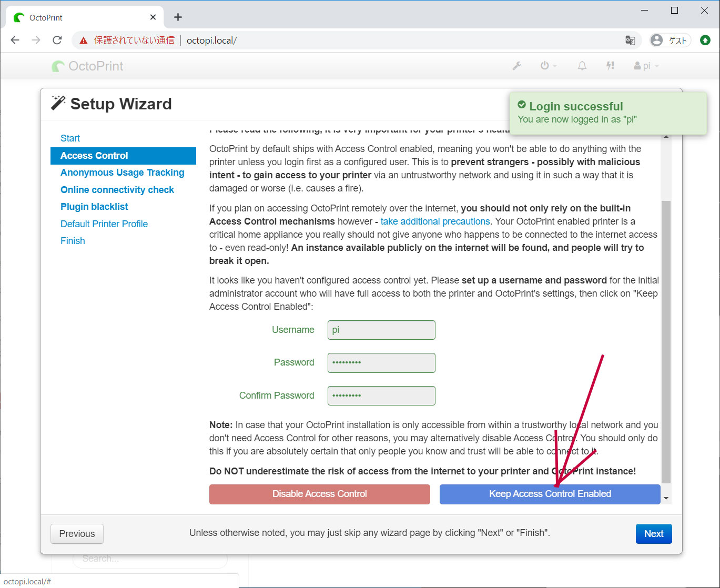The image size is (720, 588).
Task: Minimize the browser window
Action: [x=645, y=11]
